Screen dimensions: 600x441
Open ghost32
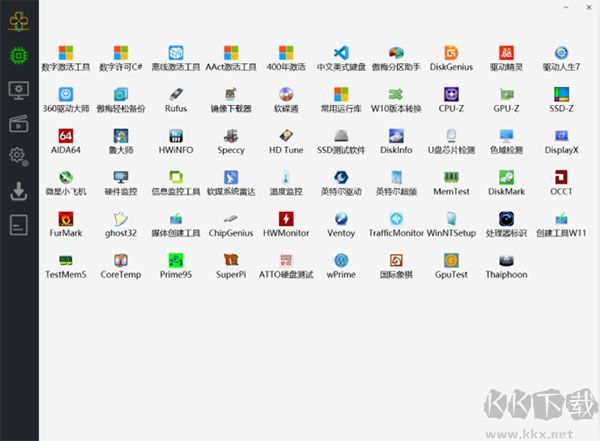[121, 225]
